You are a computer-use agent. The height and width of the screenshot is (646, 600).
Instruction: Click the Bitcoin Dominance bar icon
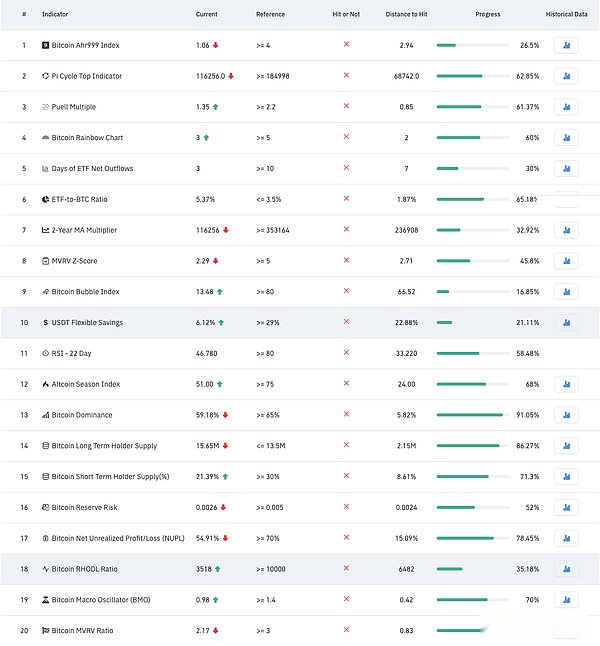(45, 415)
